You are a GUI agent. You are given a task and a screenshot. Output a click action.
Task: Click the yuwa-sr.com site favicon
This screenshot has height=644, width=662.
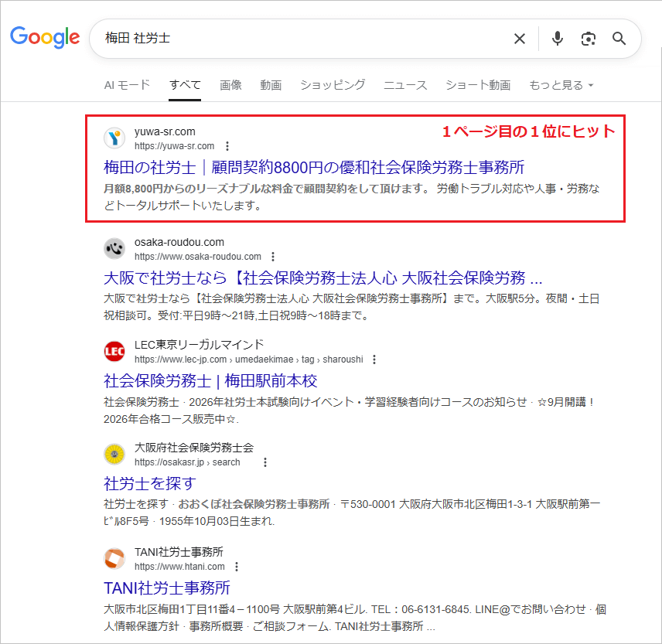(x=114, y=138)
